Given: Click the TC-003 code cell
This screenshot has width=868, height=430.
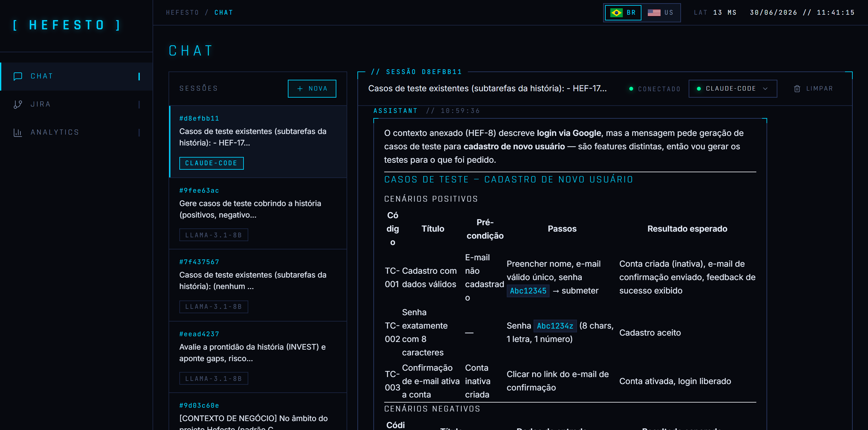Looking at the screenshot, I should (x=392, y=381).
